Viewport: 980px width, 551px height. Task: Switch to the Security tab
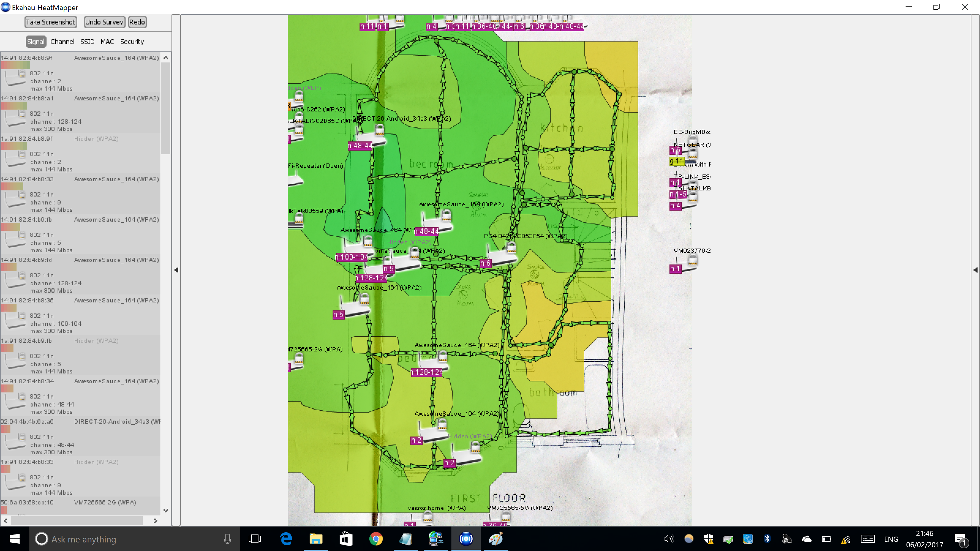[132, 42]
